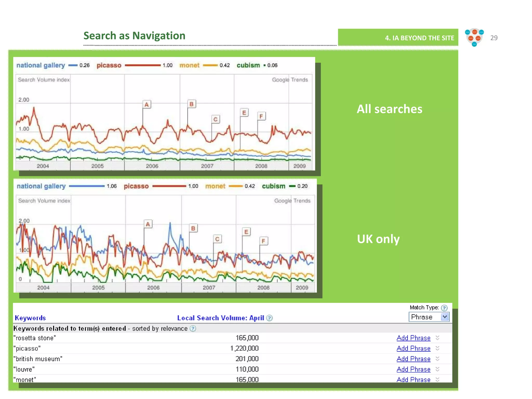Screen dimensions: 532x399
Task: Open the Local Search Volume help icon
Action: pos(270,318)
